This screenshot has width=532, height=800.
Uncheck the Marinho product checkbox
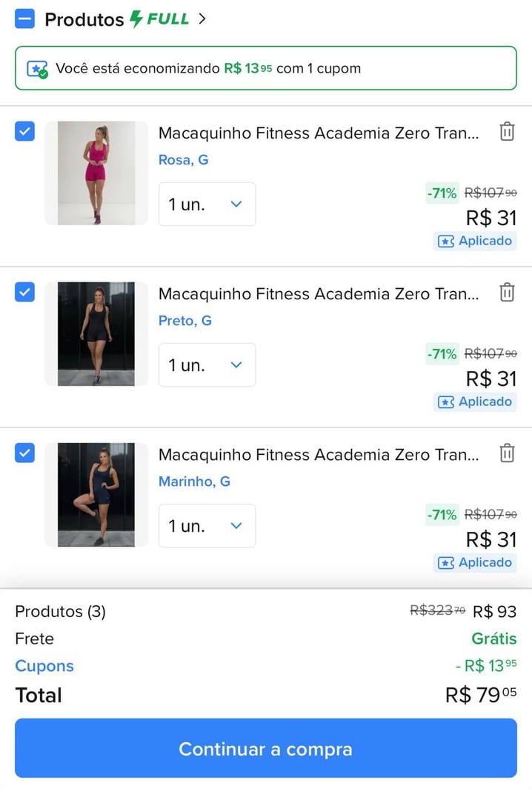click(x=24, y=453)
